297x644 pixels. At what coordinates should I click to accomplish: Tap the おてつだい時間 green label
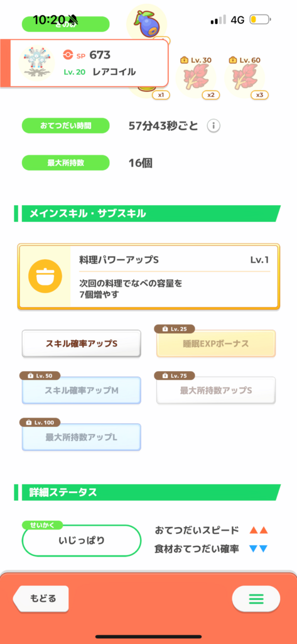tap(66, 126)
